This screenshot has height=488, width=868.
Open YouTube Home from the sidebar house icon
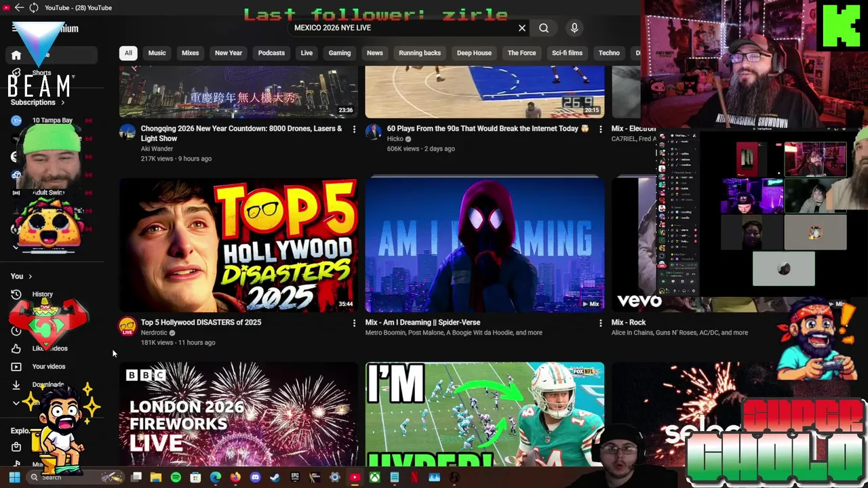(16, 55)
